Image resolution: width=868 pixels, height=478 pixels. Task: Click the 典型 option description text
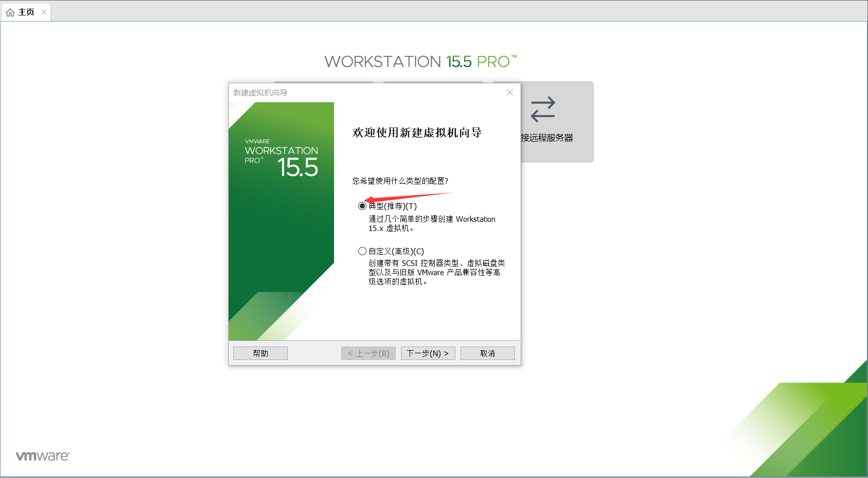point(432,223)
